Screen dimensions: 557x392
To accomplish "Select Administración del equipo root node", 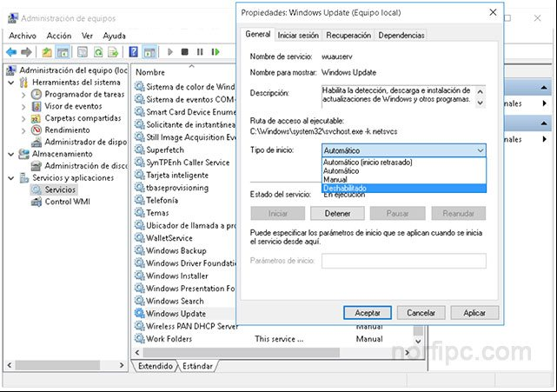I will [67, 70].
